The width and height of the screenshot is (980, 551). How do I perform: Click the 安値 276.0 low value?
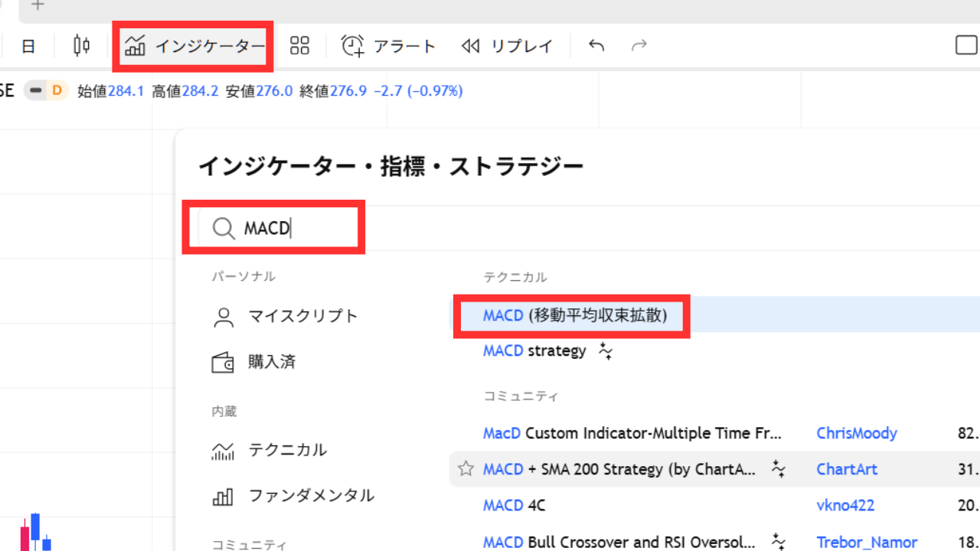coord(259,91)
